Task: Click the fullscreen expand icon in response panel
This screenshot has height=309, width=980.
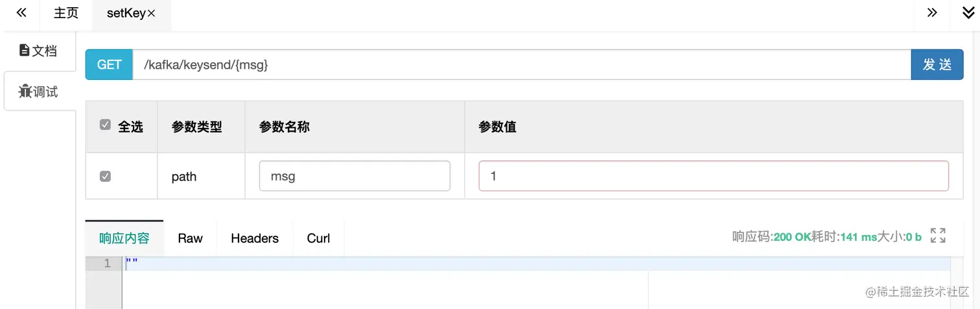Action: [938, 236]
